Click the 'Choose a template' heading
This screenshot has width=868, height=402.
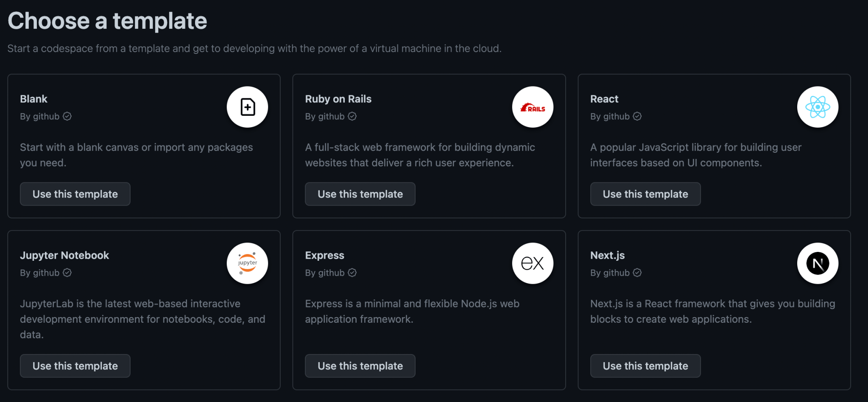click(x=107, y=20)
